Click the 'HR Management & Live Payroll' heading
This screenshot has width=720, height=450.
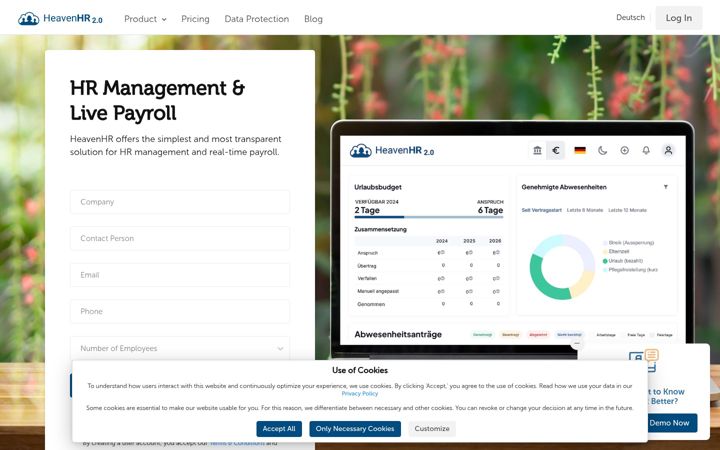coord(158,100)
